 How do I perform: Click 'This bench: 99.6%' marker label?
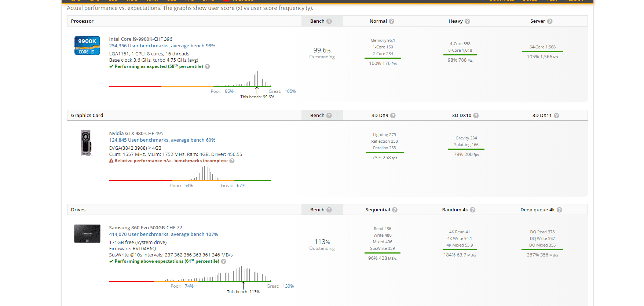(x=257, y=97)
